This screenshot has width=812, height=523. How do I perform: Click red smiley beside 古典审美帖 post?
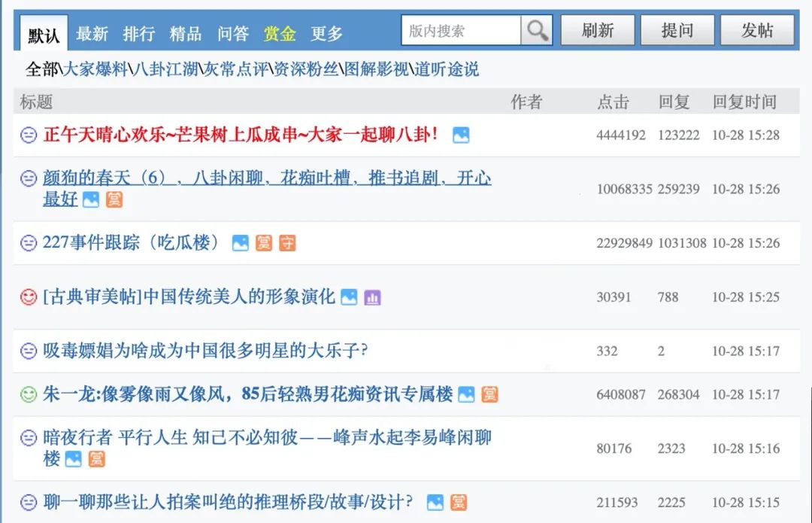click(x=29, y=297)
